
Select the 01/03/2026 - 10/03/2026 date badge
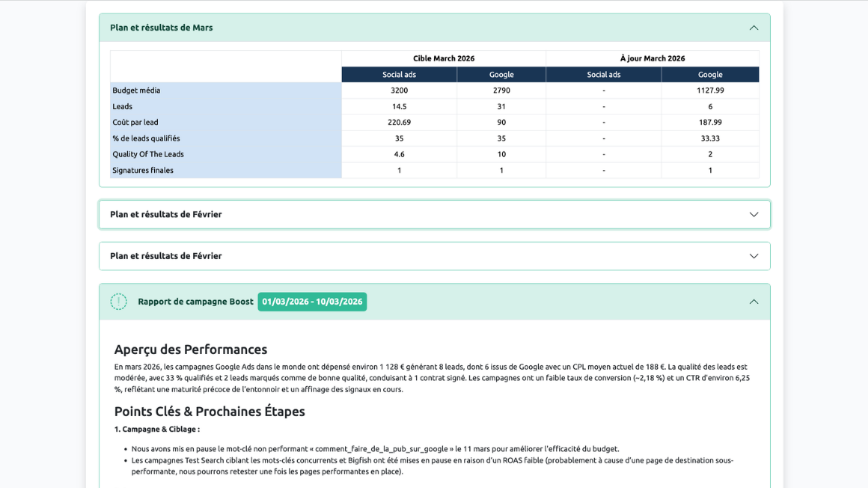tap(312, 302)
